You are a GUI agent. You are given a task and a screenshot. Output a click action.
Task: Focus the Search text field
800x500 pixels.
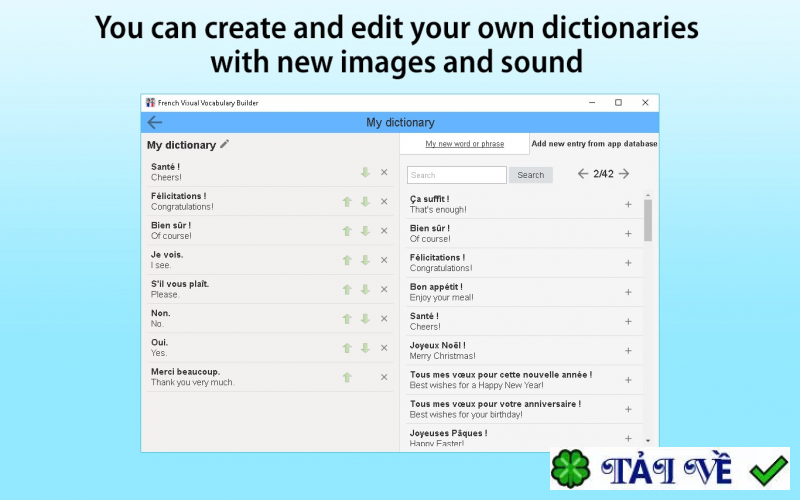pos(457,175)
